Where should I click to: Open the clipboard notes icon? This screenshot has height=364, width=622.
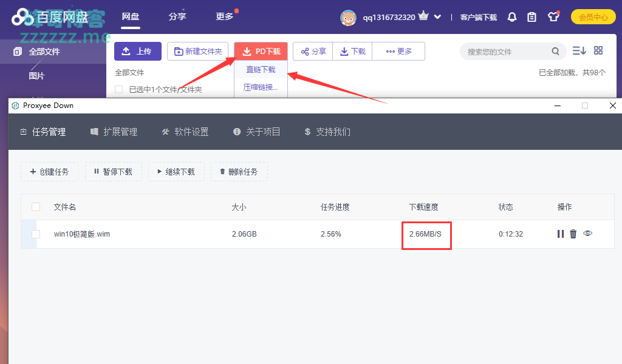pyautogui.click(x=531, y=17)
